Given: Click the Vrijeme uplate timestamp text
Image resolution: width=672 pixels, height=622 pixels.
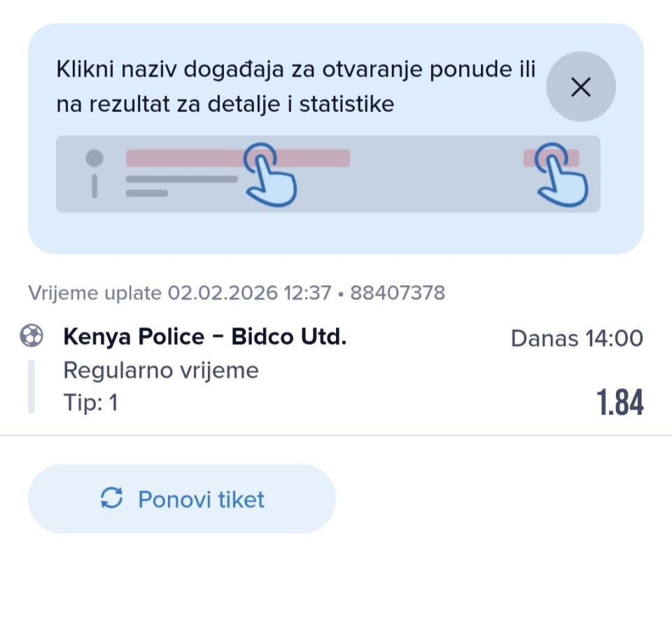Looking at the screenshot, I should (x=178, y=293).
